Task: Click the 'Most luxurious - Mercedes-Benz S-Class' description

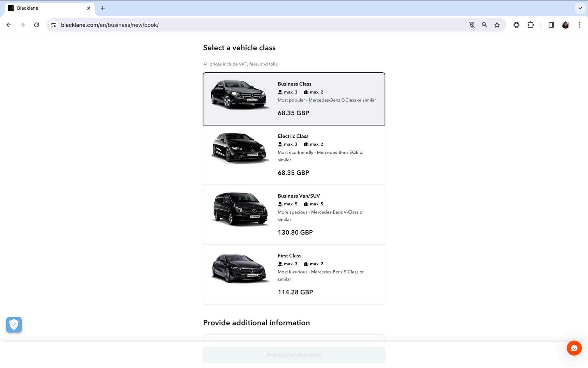Action: pos(321,275)
